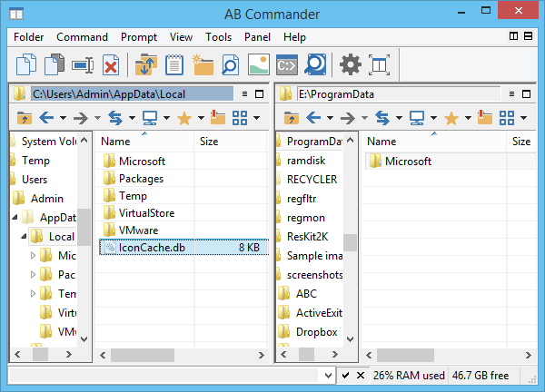Click the Rename toolbar icon

click(x=83, y=65)
